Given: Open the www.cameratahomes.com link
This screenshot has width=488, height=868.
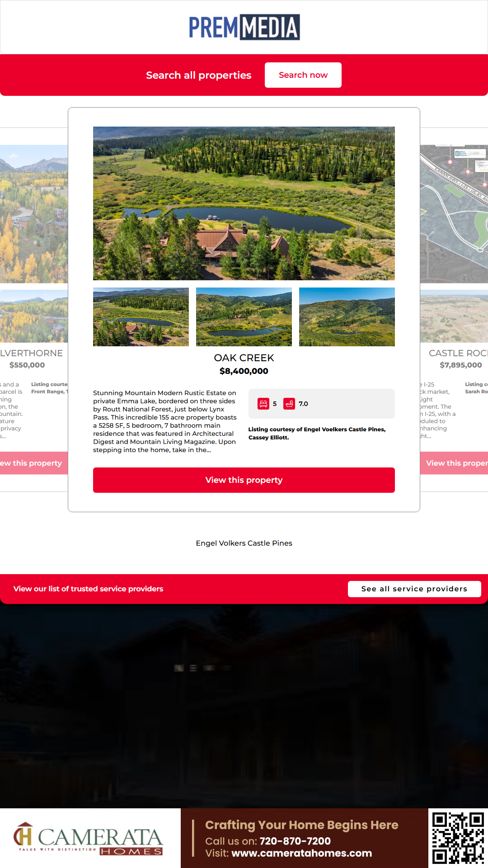Looking at the screenshot, I should point(301,853).
